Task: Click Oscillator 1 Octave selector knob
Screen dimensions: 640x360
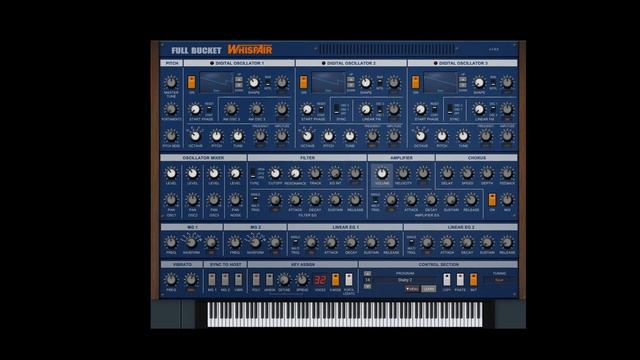Action: pos(195,136)
